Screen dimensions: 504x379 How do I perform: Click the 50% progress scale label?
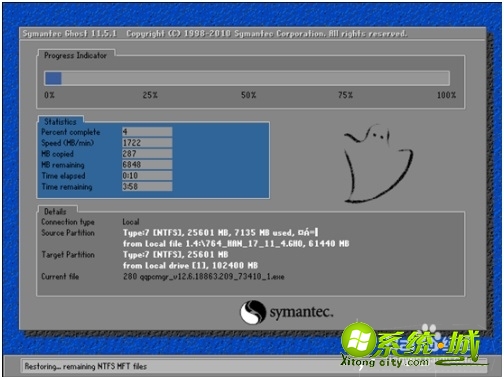(249, 95)
